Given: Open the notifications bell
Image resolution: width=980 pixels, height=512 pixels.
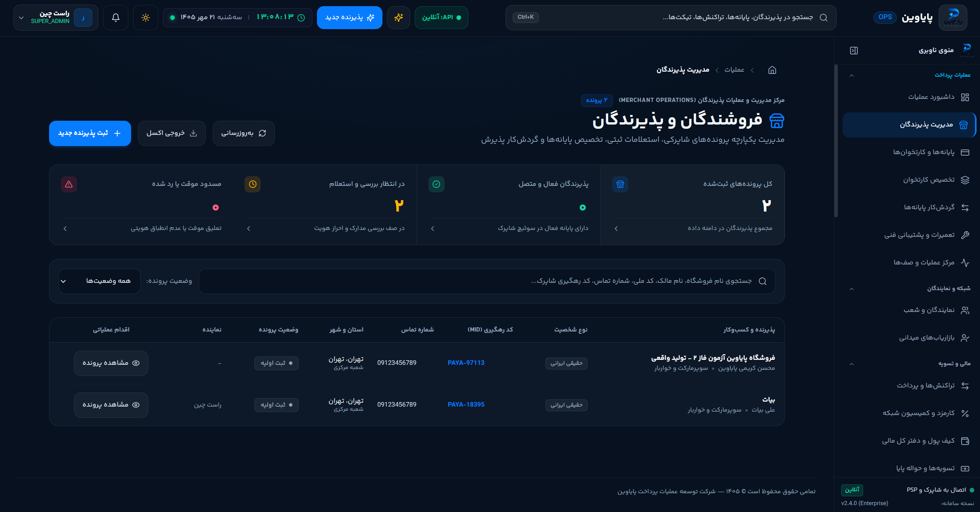Looking at the screenshot, I should click(116, 18).
